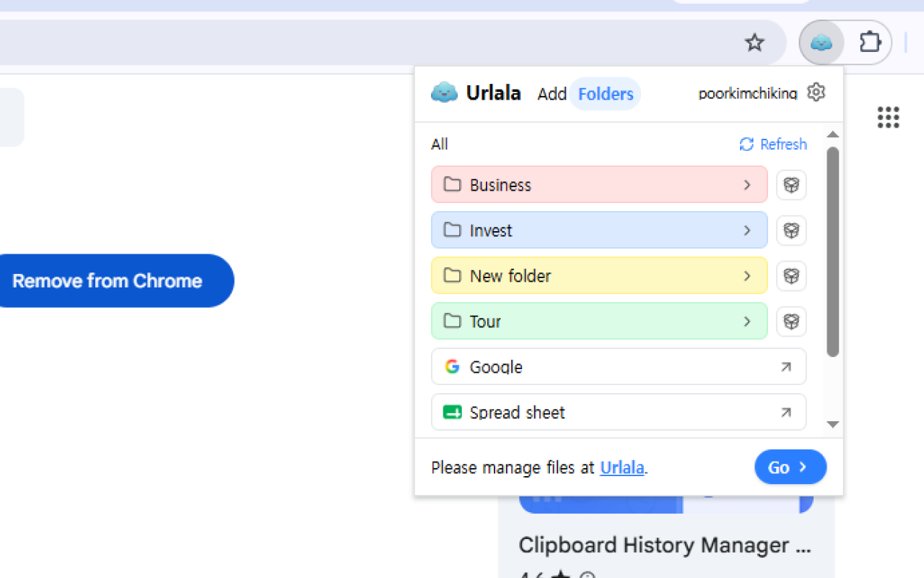Screen dimensions: 924x578
Task: Click folder icon in Tour row
Action: click(452, 321)
